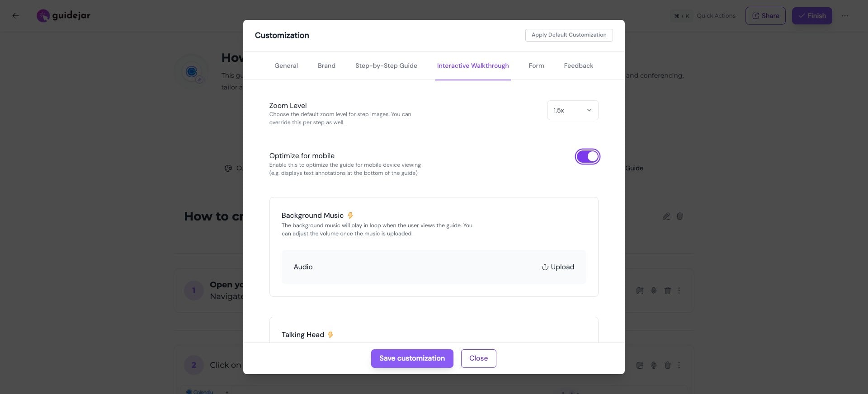Open the kebab menu for step 1
This screenshot has width=868, height=394.
679,291
